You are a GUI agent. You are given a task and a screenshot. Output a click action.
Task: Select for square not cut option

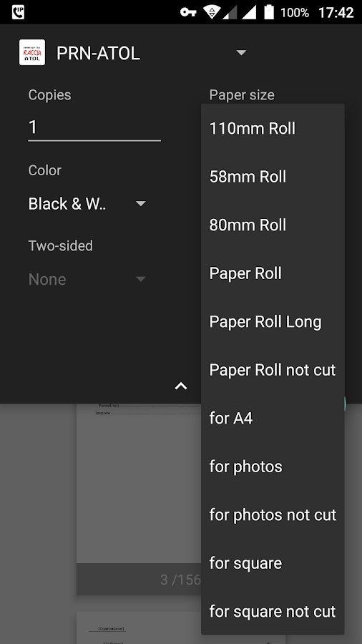273,611
